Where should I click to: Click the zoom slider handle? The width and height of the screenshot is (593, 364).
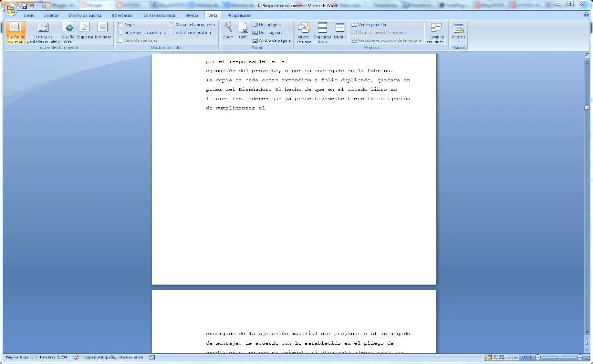click(x=559, y=357)
